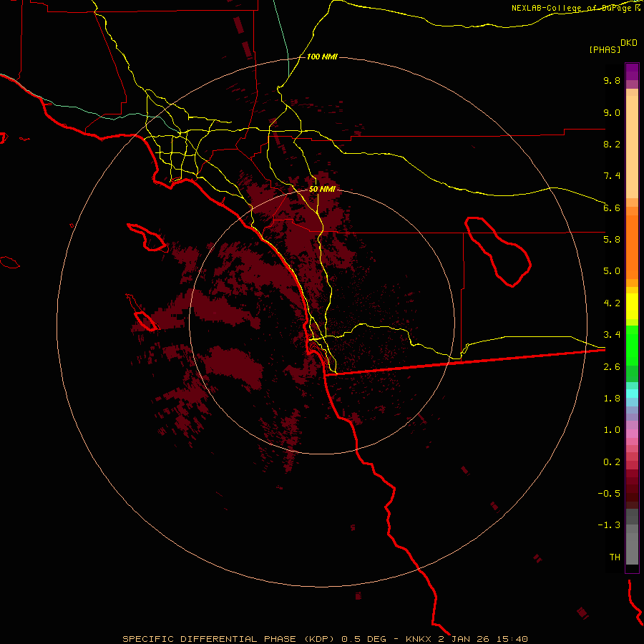Viewport: 644px width, 644px height.
Task: Click the [PHAS] legend unit label
Action: [x=605, y=49]
